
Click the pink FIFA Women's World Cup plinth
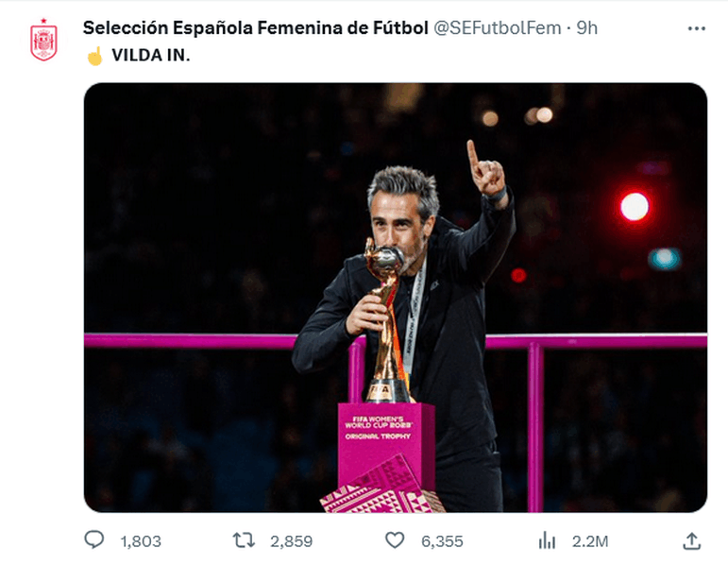(385, 444)
